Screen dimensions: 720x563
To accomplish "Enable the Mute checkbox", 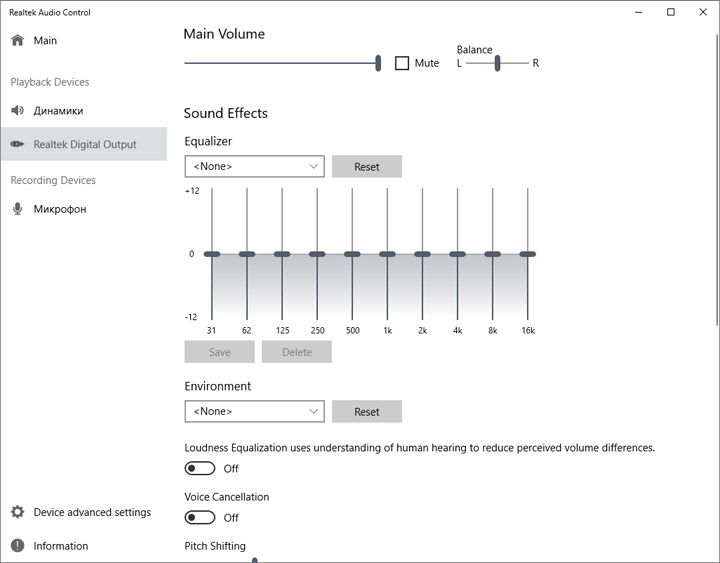I will (402, 63).
